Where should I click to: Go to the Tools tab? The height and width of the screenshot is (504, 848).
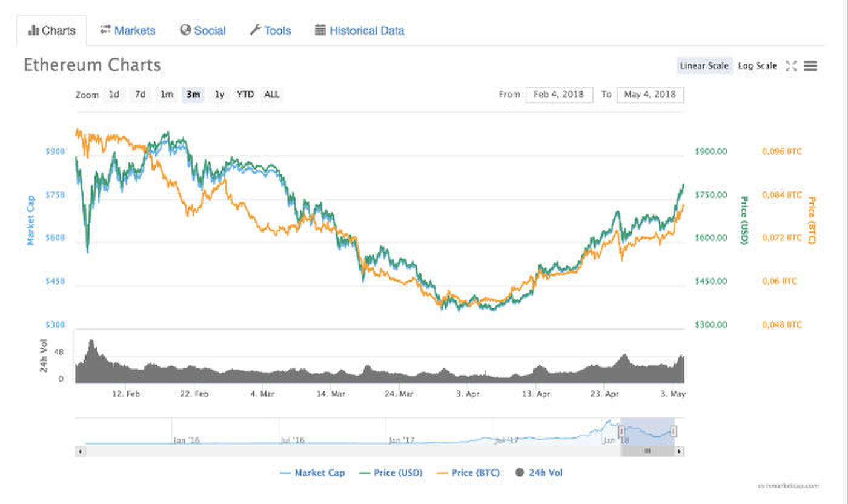270,31
